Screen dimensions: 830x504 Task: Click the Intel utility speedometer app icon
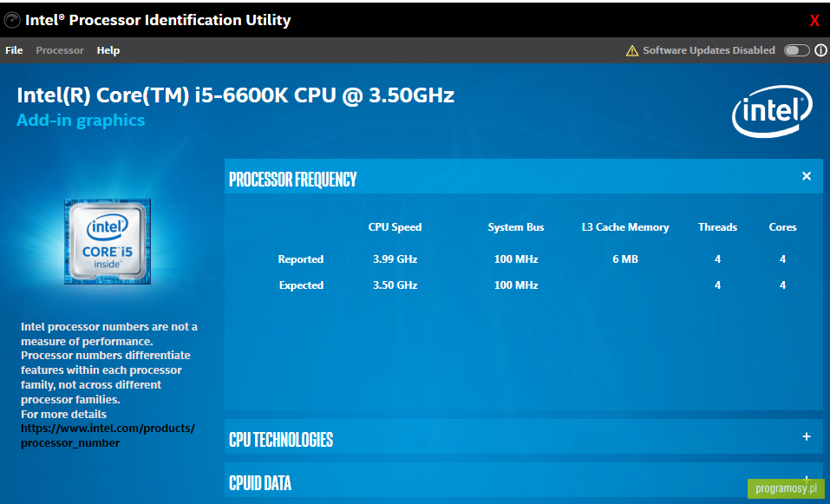pyautogui.click(x=11, y=20)
